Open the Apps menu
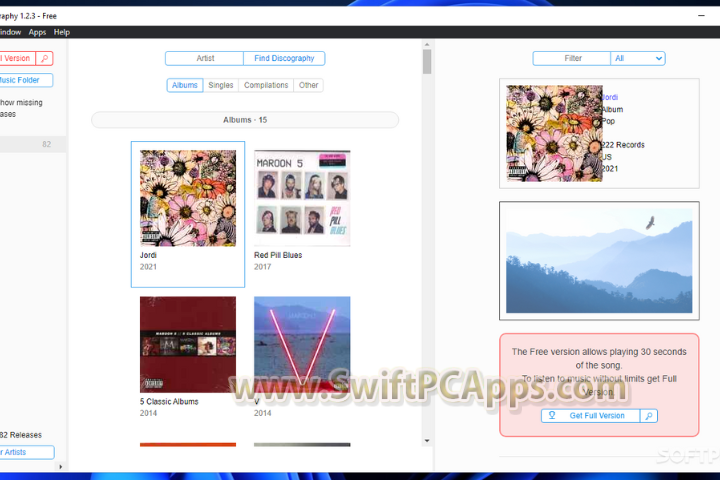The width and height of the screenshot is (720, 480). tap(37, 32)
